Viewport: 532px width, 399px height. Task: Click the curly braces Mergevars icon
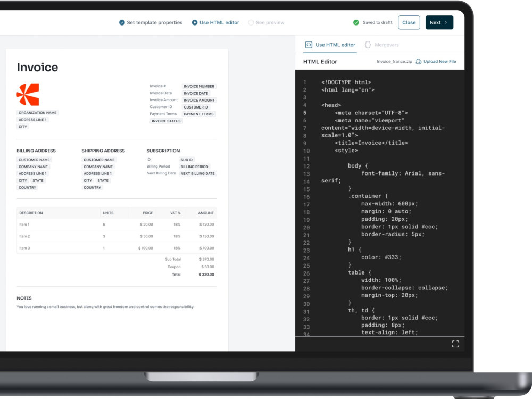368,45
